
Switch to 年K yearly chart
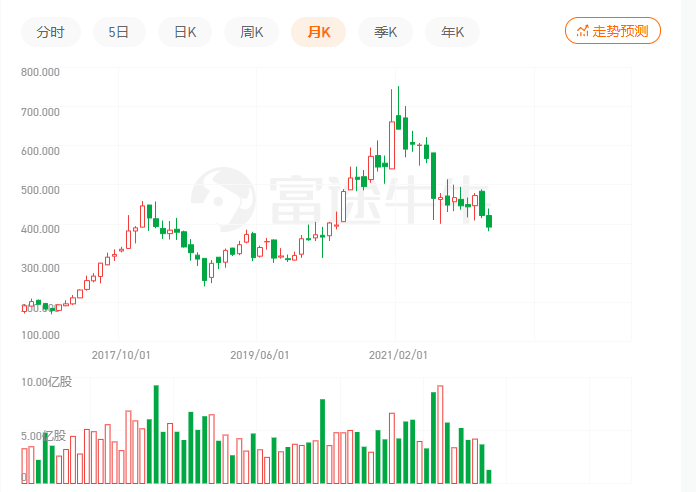point(452,32)
